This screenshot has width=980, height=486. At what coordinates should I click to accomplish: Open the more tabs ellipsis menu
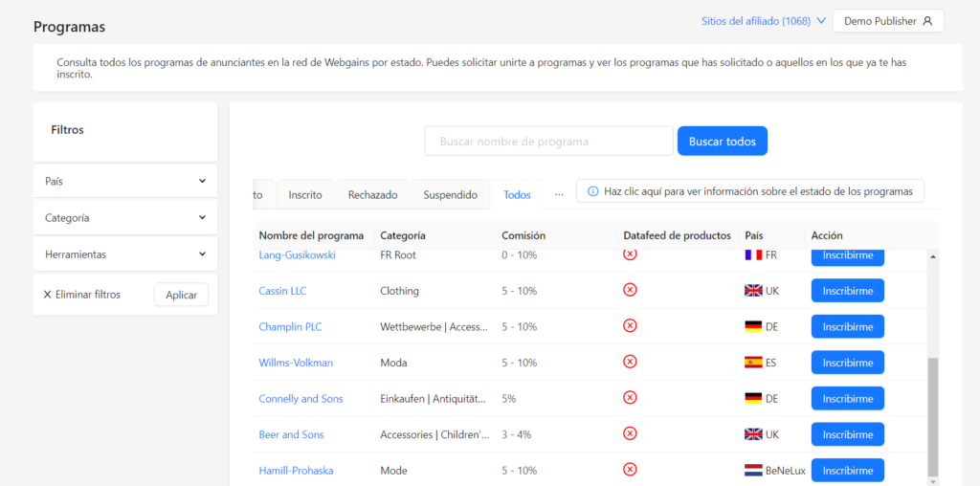point(559,194)
